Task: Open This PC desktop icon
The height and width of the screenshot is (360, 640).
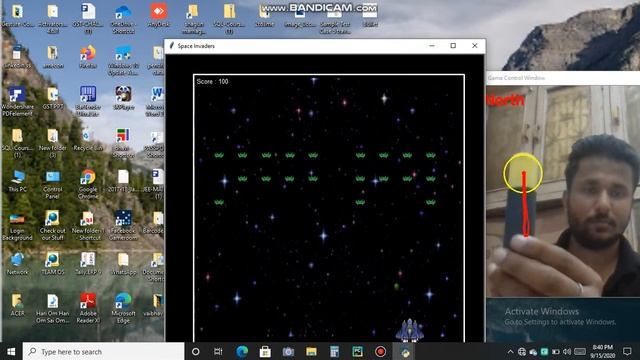Action: point(17,181)
